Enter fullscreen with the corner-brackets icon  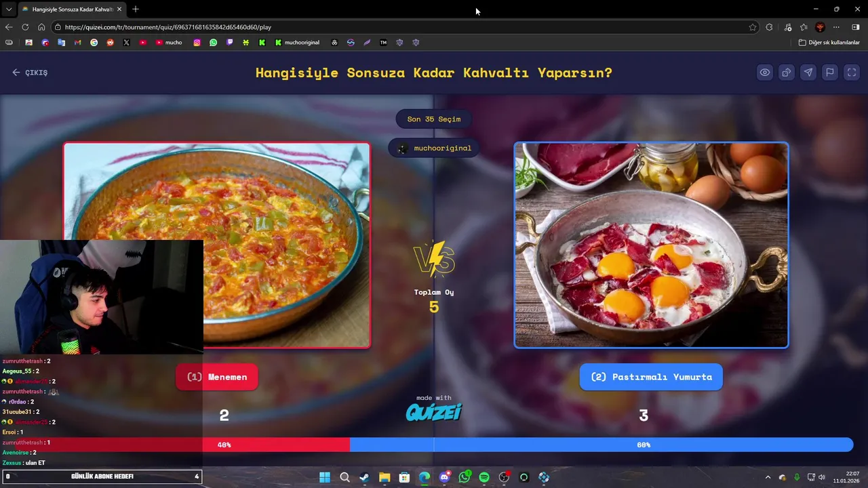pyautogui.click(x=852, y=73)
